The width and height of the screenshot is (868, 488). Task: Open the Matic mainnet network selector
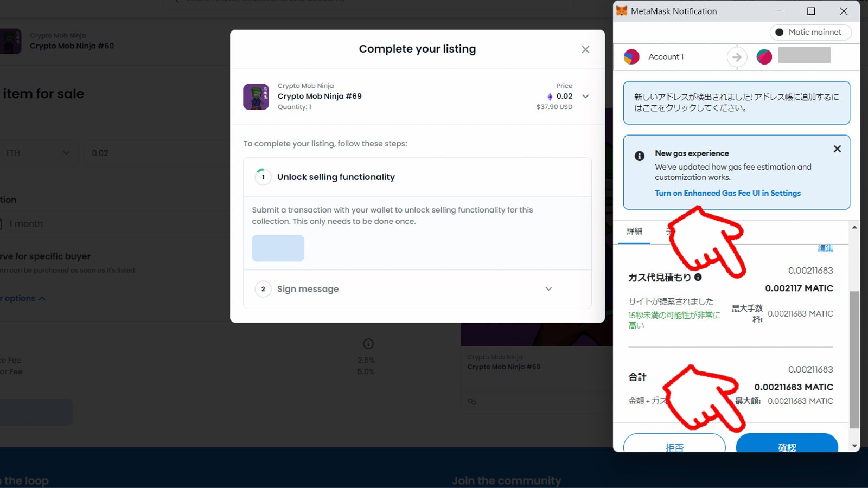[810, 32]
